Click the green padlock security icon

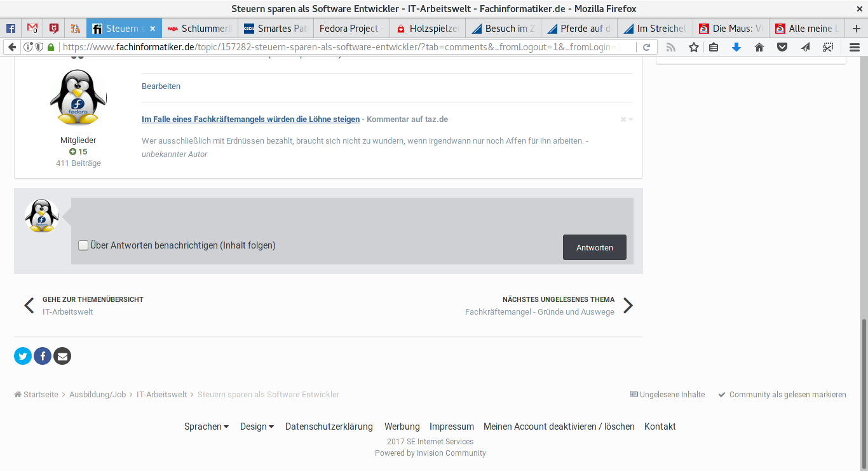pos(51,47)
